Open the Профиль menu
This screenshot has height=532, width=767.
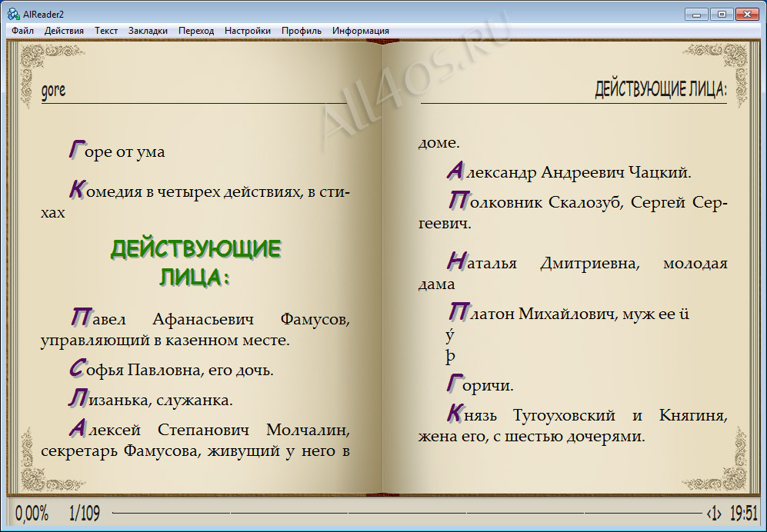pos(302,31)
